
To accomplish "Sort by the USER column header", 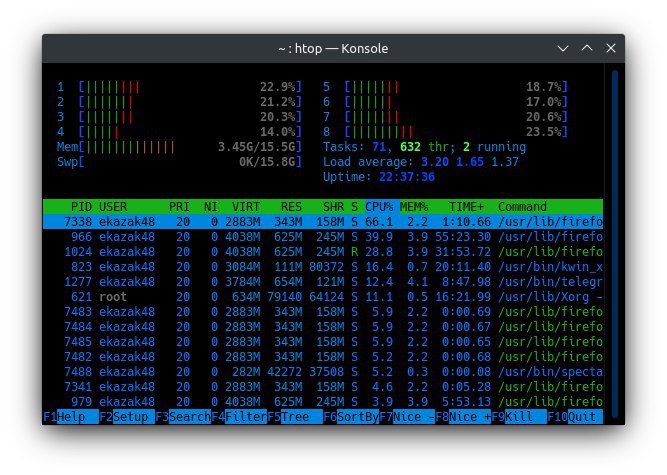I will coord(113,207).
